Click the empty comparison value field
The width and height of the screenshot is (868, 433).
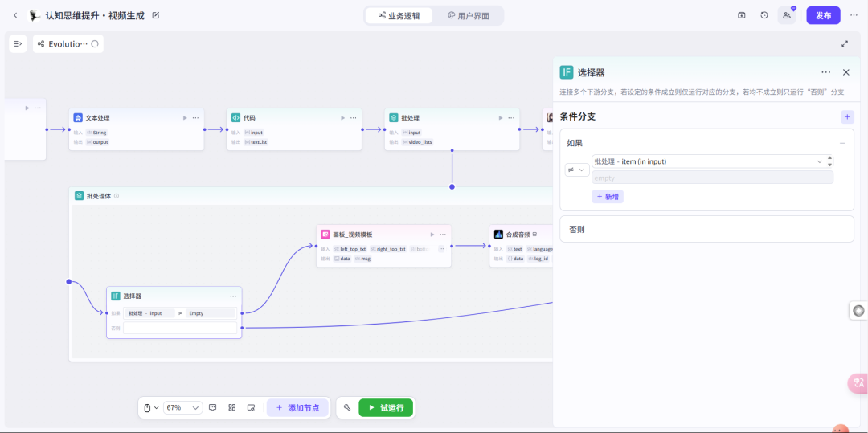click(x=712, y=178)
